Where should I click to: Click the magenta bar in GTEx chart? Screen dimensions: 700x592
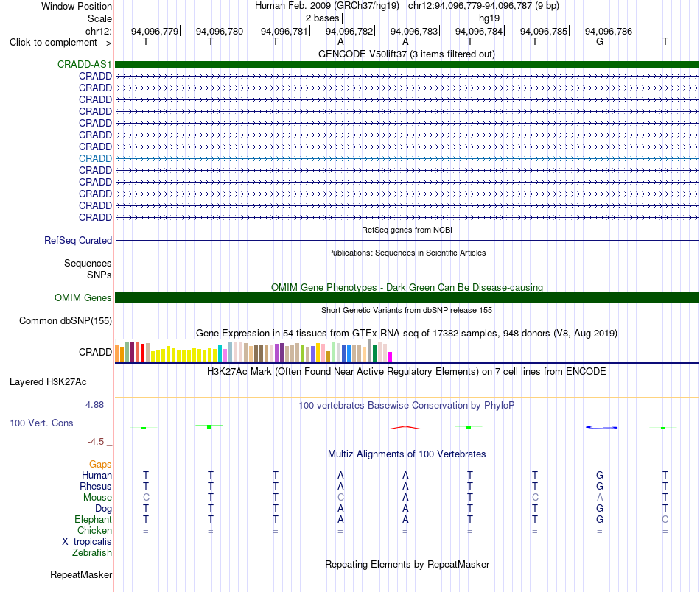point(391,356)
